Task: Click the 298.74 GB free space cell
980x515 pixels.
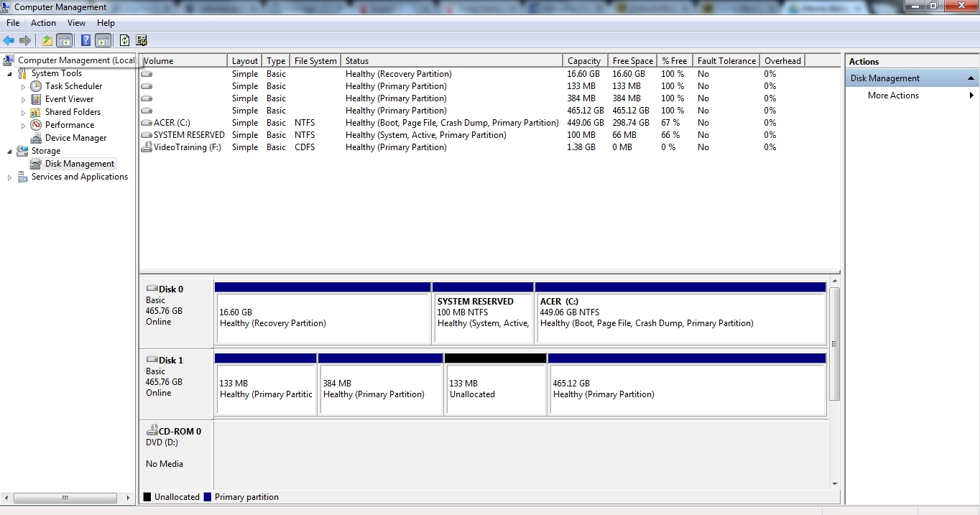Action: click(x=630, y=123)
